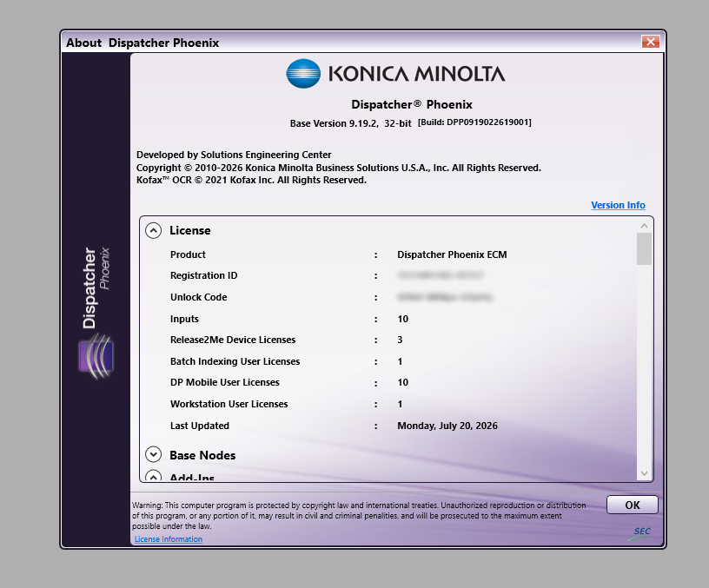Image resolution: width=709 pixels, height=588 pixels.
Task: Click the 'Dispatcher® Phoenix' product title
Action: 412,104
